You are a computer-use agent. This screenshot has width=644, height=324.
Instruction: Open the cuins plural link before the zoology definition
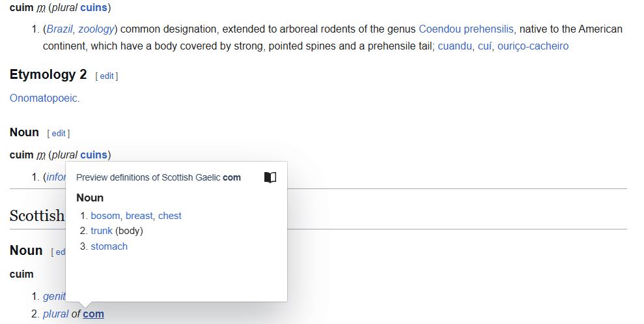click(94, 8)
